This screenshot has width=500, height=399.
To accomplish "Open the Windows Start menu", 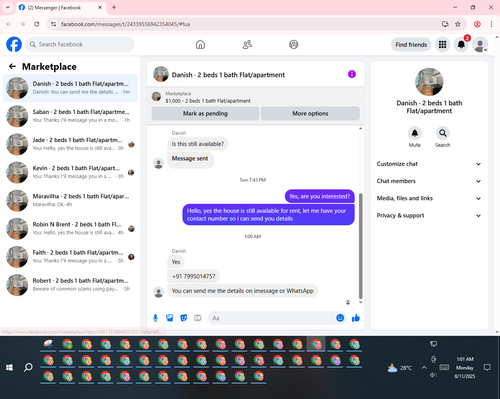I will tap(9, 367).
